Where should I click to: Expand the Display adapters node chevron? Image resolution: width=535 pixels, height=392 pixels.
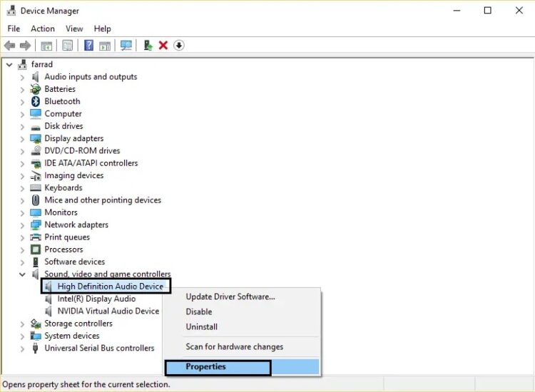tap(23, 139)
